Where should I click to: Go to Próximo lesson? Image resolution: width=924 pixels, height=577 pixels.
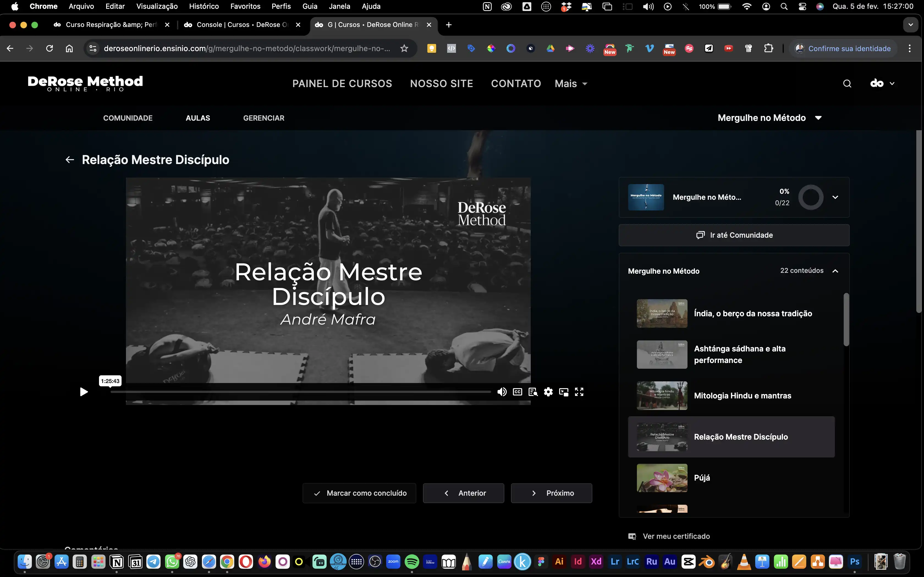pos(551,493)
